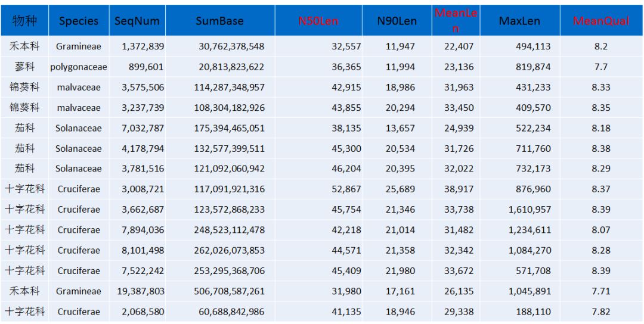Click the polygonaceae species cell
644x324 pixels.
tap(79, 67)
